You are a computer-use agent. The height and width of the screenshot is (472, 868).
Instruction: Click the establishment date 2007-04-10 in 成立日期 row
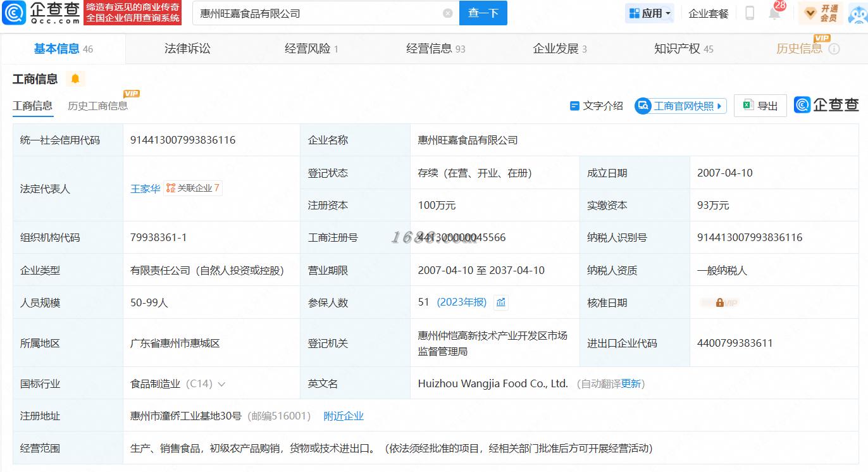click(725, 173)
